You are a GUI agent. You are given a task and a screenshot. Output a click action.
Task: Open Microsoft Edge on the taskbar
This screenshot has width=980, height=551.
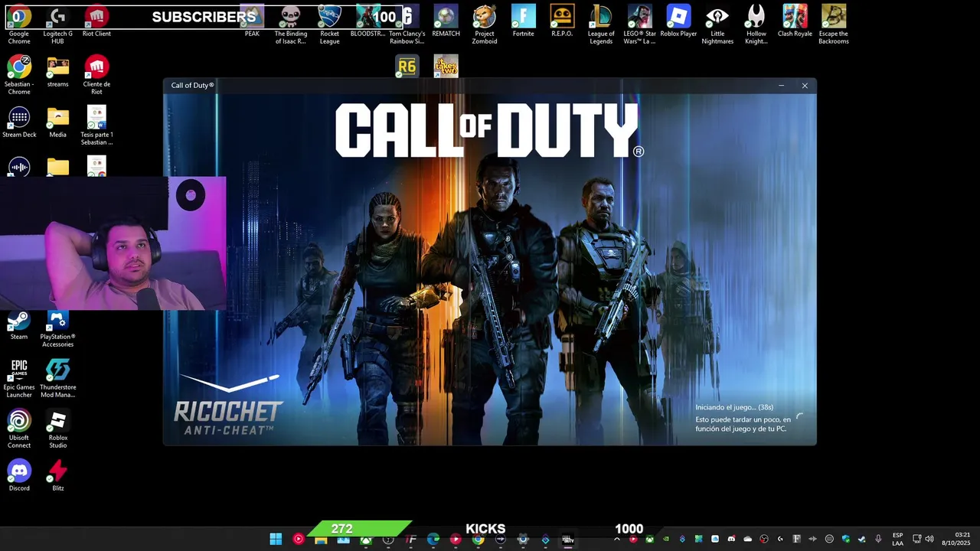point(433,540)
